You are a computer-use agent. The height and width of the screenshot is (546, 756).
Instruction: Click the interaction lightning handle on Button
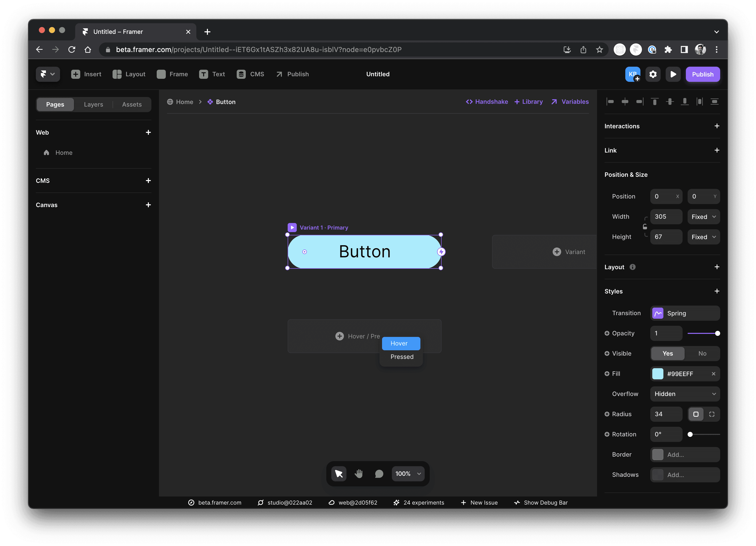pyautogui.click(x=441, y=252)
